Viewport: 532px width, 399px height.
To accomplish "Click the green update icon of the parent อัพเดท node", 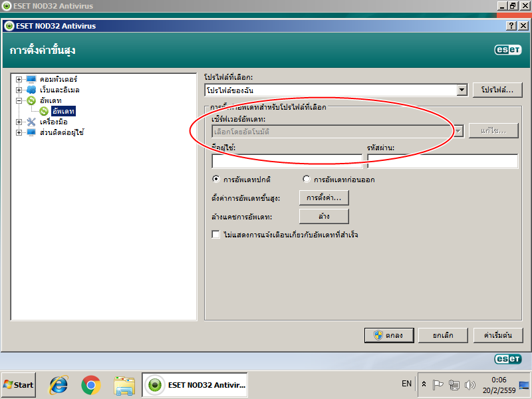I will pos(31,100).
